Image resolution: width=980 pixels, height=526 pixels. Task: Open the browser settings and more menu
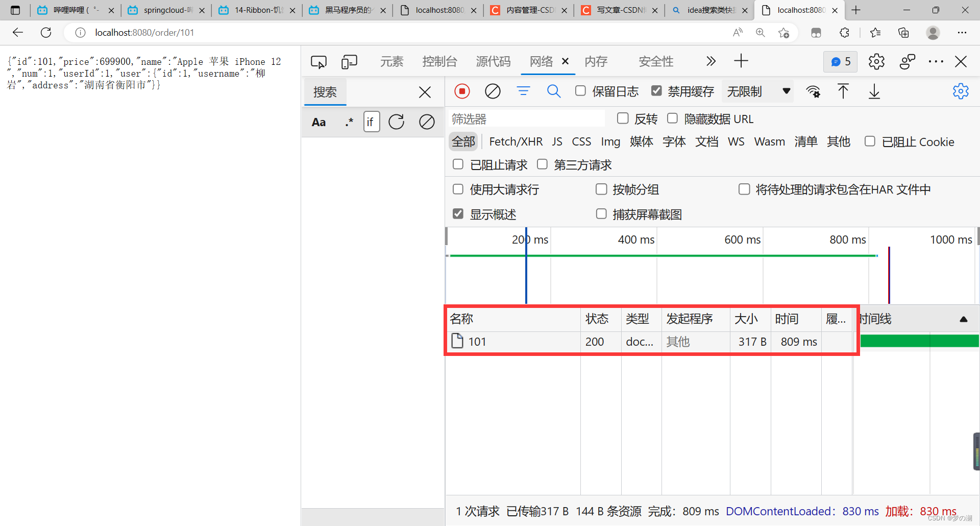coord(962,33)
